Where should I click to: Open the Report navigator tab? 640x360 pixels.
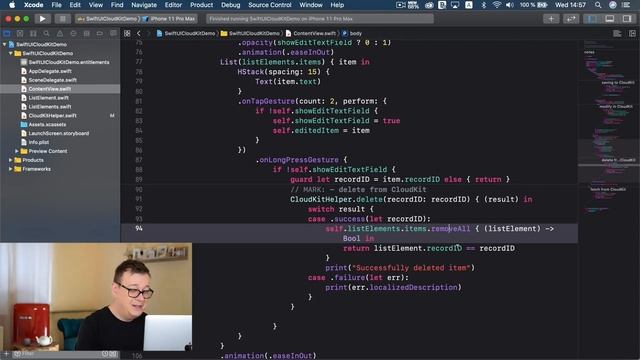point(113,33)
